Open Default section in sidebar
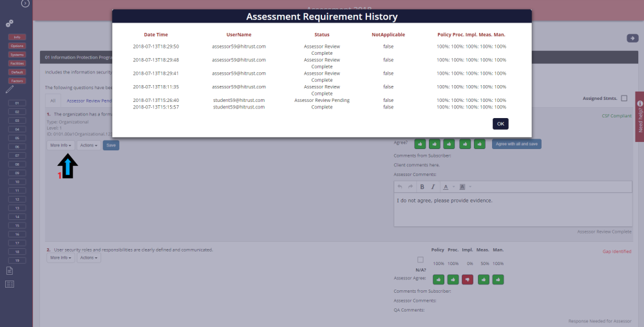This screenshot has height=327, width=644. point(17,72)
